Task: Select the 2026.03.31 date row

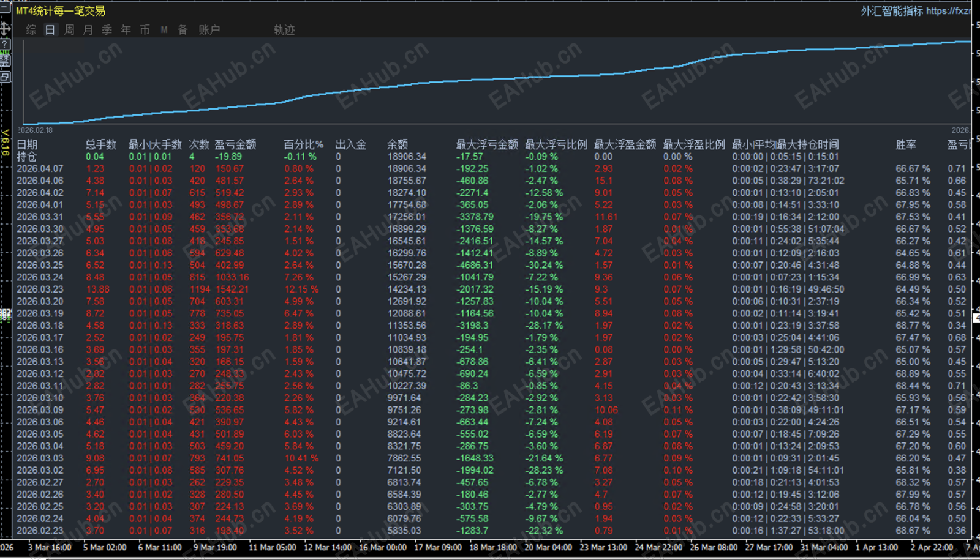Action: tap(40, 217)
